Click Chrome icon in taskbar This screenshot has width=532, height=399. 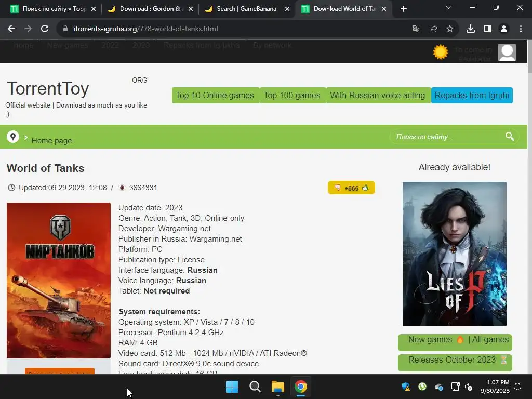tap(301, 387)
